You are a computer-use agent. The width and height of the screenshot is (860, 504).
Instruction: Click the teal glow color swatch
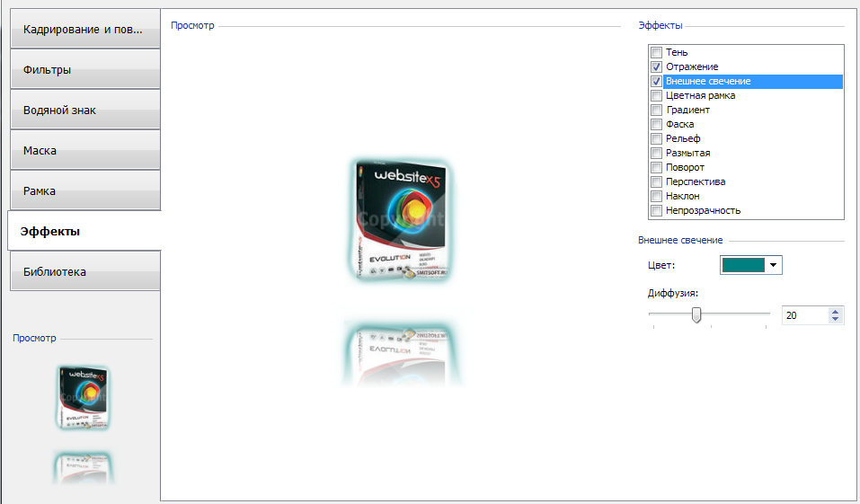(743, 265)
